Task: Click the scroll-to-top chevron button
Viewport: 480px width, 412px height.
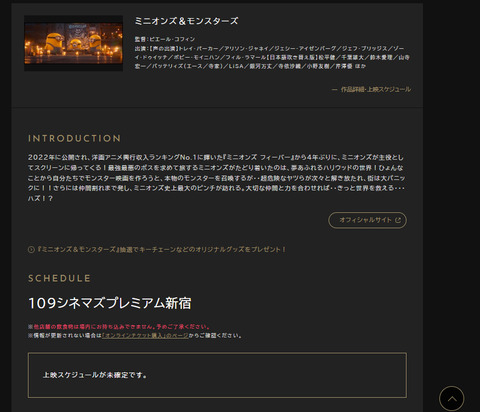Action: [x=451, y=399]
